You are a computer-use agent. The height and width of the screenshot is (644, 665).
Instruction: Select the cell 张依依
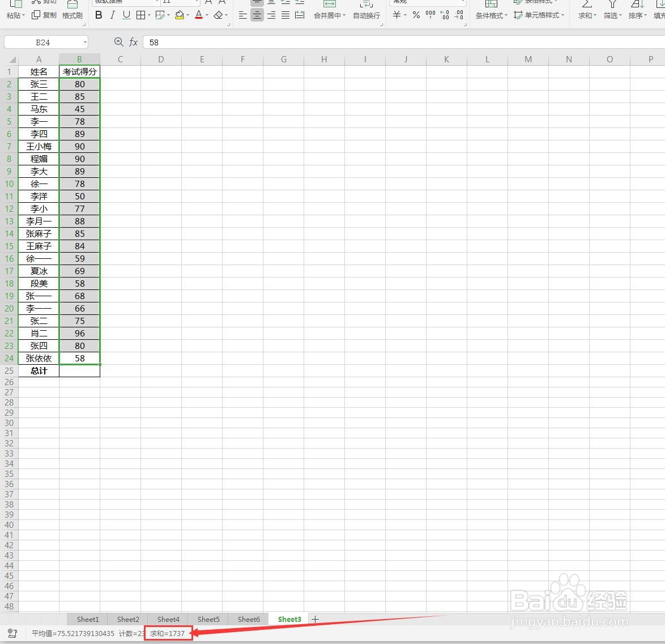[x=39, y=359]
